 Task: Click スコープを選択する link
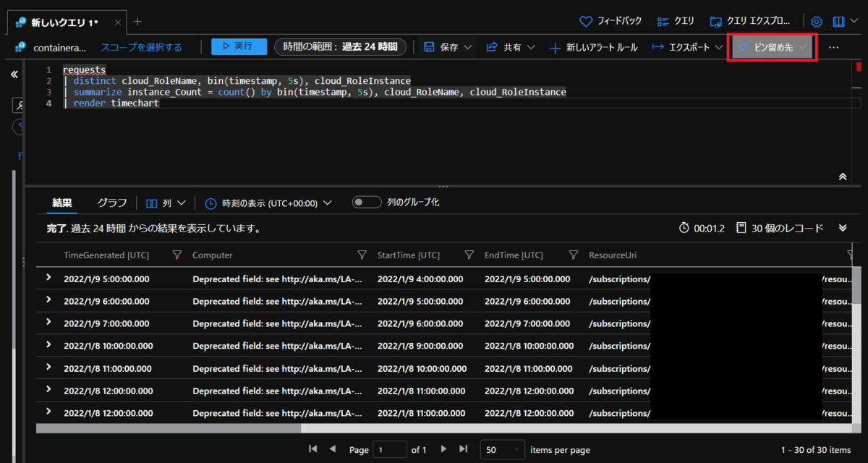coord(141,47)
